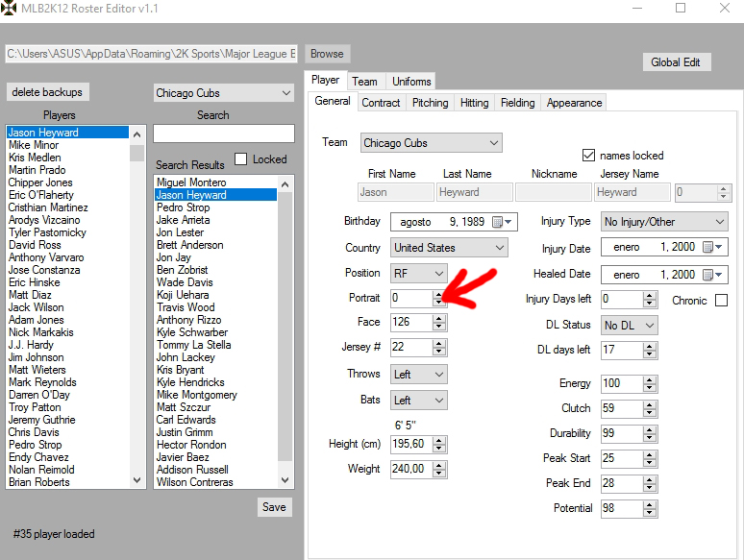Uncheck the names locked checkbox
The image size is (744, 560).
[588, 155]
